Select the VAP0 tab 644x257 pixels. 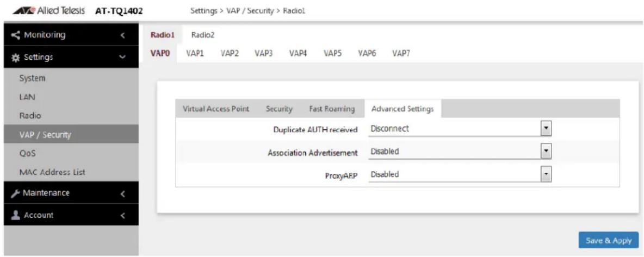[x=160, y=53]
